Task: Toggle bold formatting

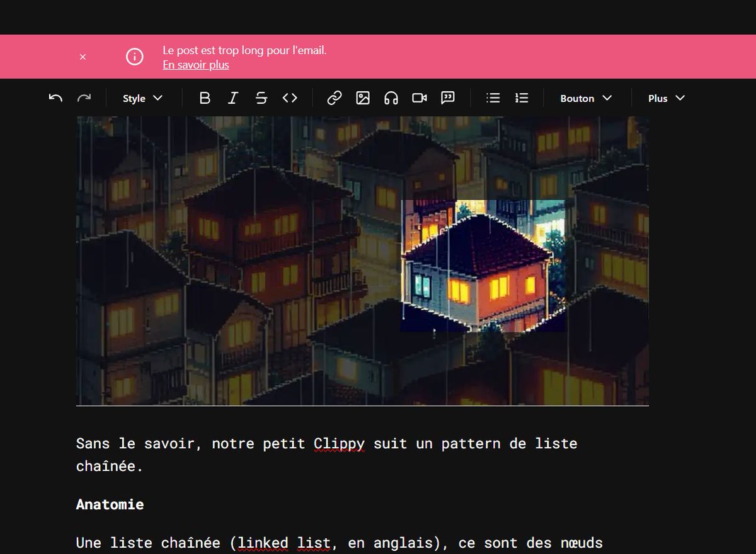Action: coord(205,98)
